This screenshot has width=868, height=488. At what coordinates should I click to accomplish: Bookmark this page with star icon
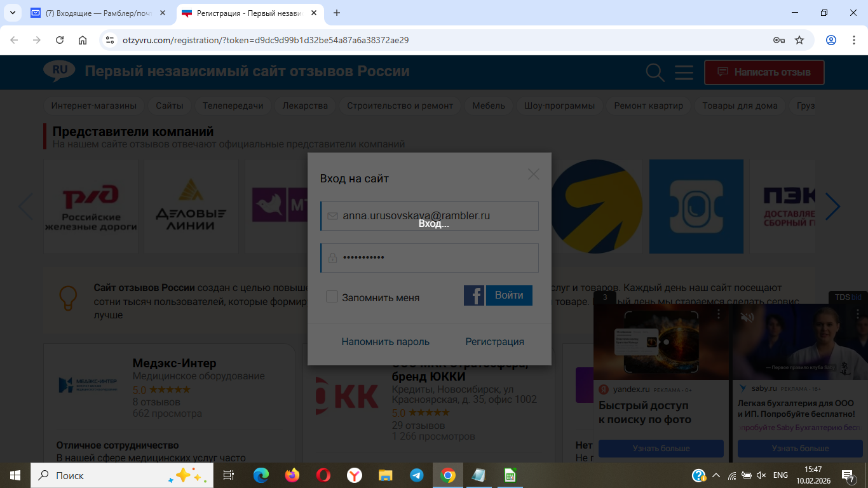[x=799, y=40]
